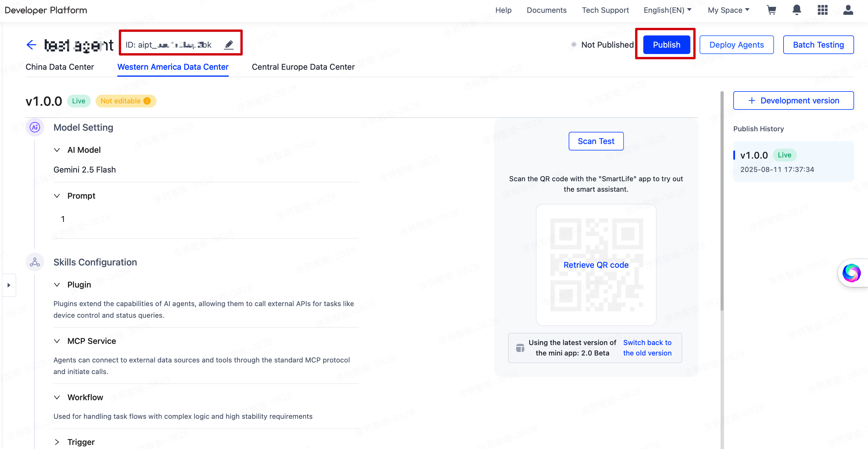The width and height of the screenshot is (868, 449).
Task: Click the pencil edit icon next to ID
Action: click(x=229, y=44)
